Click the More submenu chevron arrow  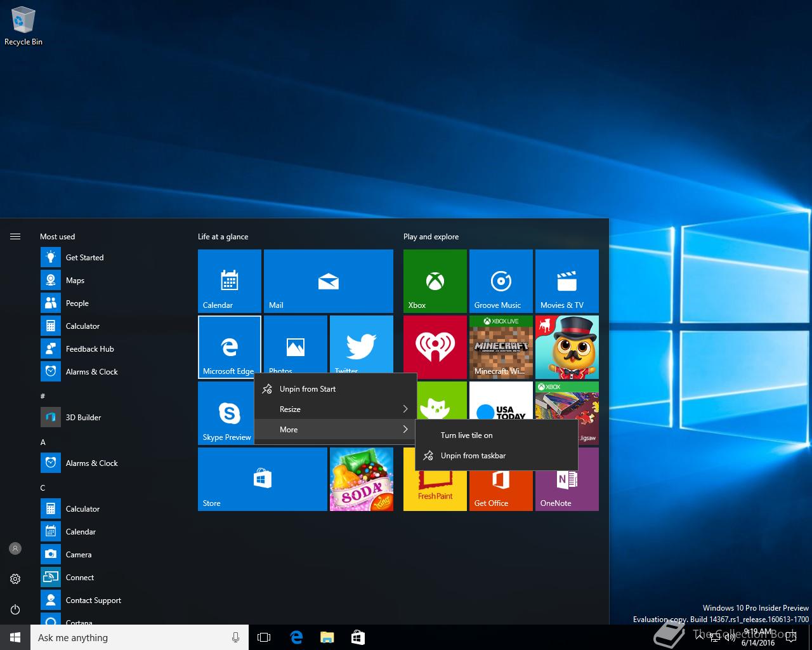(405, 429)
